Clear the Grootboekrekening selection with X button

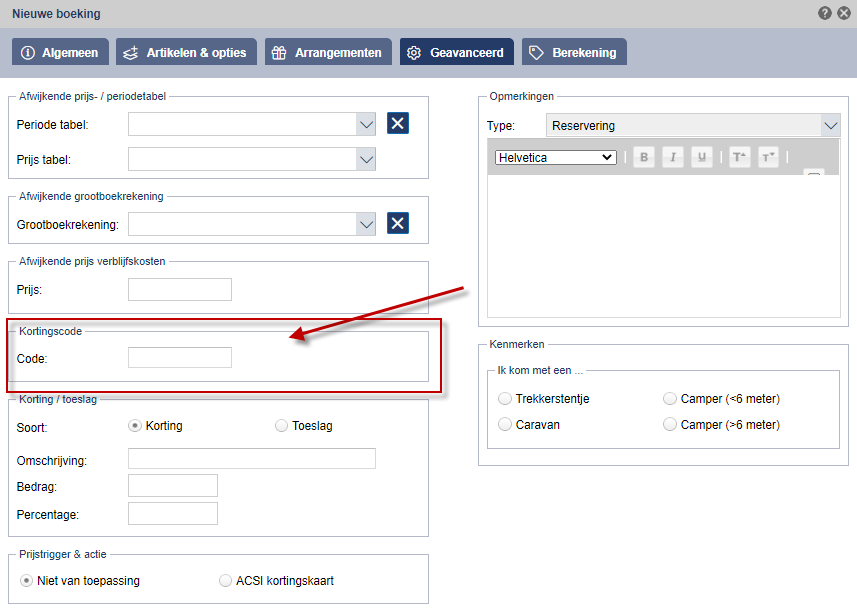click(398, 223)
